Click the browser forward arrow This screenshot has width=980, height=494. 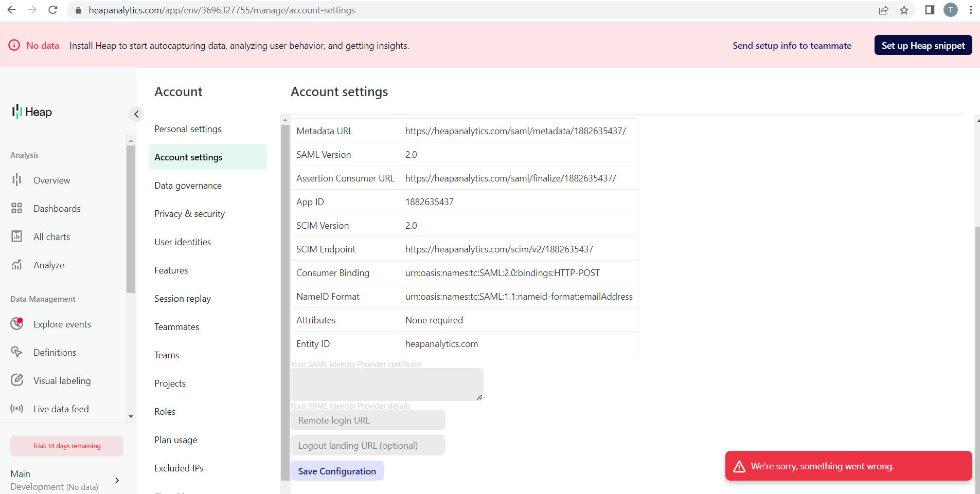[32, 10]
